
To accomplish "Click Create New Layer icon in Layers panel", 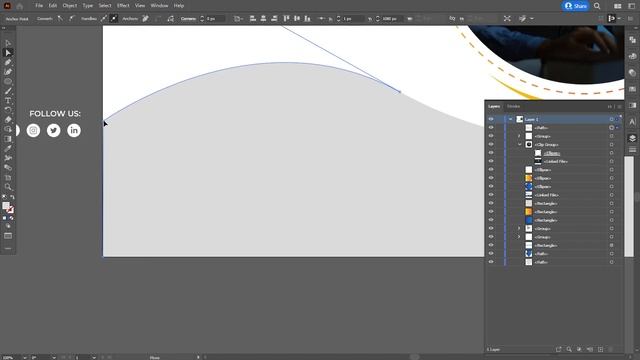I will 600,349.
